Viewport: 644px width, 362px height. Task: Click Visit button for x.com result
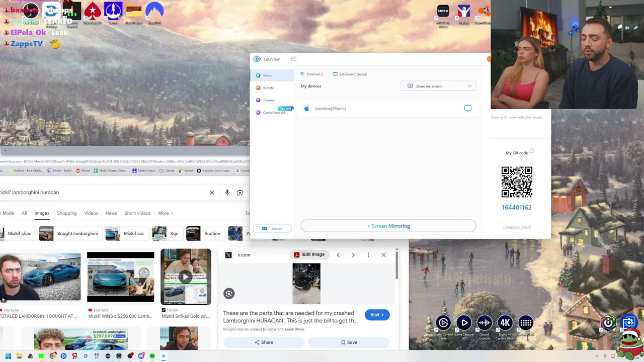coord(377,315)
